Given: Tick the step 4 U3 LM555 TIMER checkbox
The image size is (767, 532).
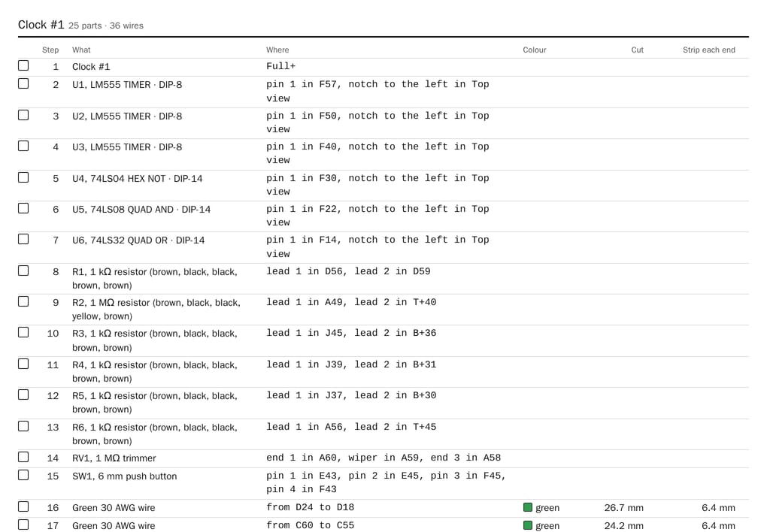Looking at the screenshot, I should tap(23, 146).
